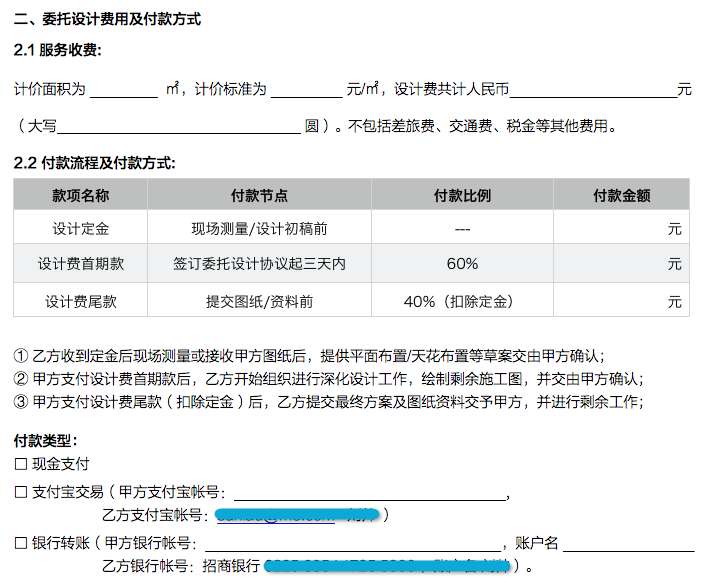Click the --- ratio cell
721x581 pixels.
coord(462,228)
